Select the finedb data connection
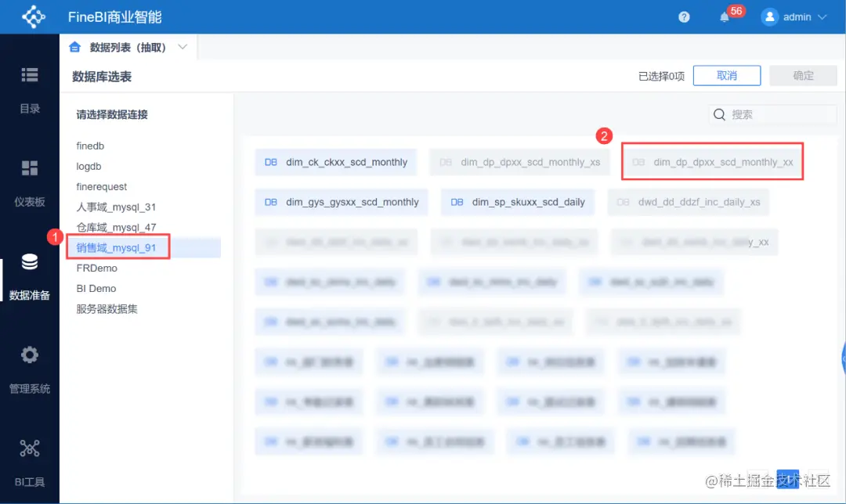The image size is (846, 504). point(90,146)
